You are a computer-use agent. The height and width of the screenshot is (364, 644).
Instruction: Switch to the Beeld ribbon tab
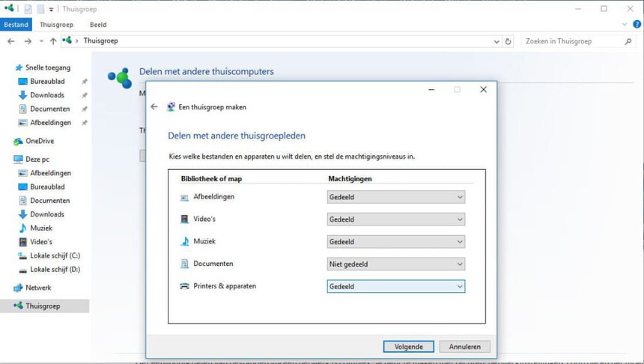point(98,25)
